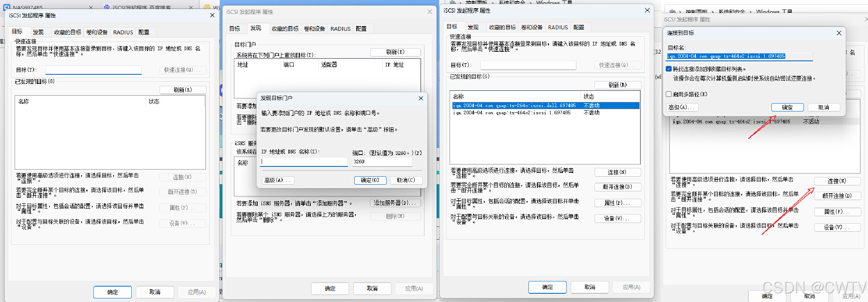The height and width of the screenshot is (302, 868).
Task: Close the 发现目标门户 dialog with its X
Action: coord(421,98)
